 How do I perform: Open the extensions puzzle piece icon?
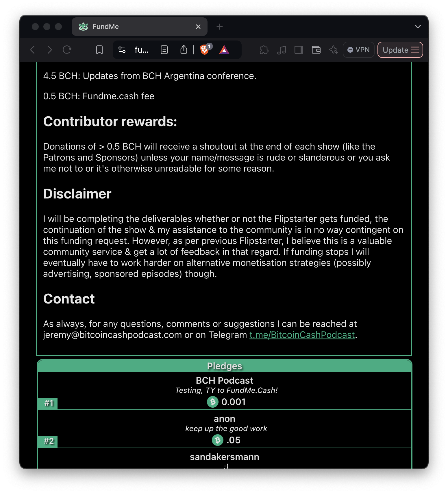coord(264,50)
